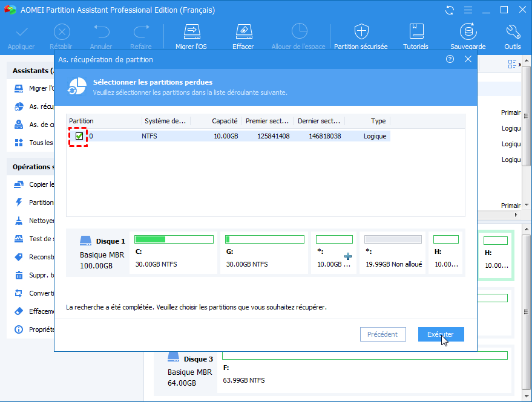532x402 pixels.
Task: Click As. de c sidebar wizard item
Action: point(34,125)
